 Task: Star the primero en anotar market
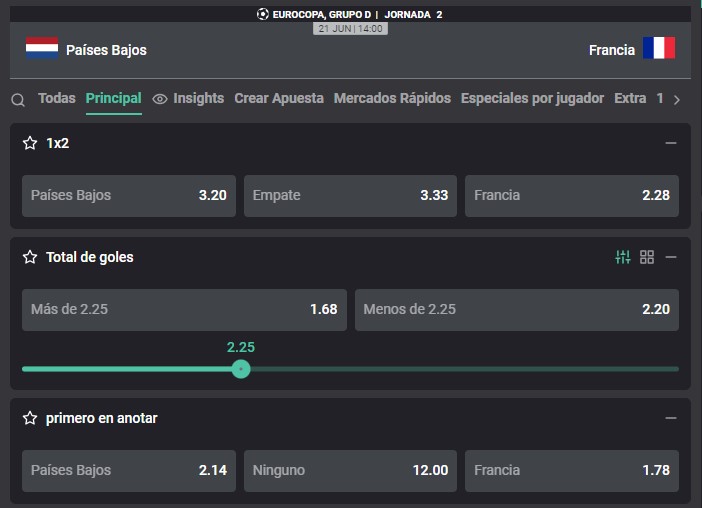pyautogui.click(x=30, y=418)
